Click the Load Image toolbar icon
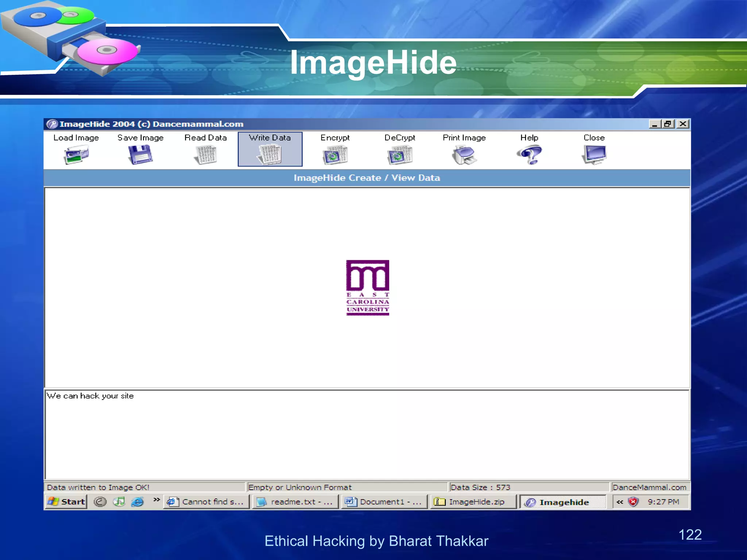This screenshot has height=560, width=747. click(x=76, y=155)
